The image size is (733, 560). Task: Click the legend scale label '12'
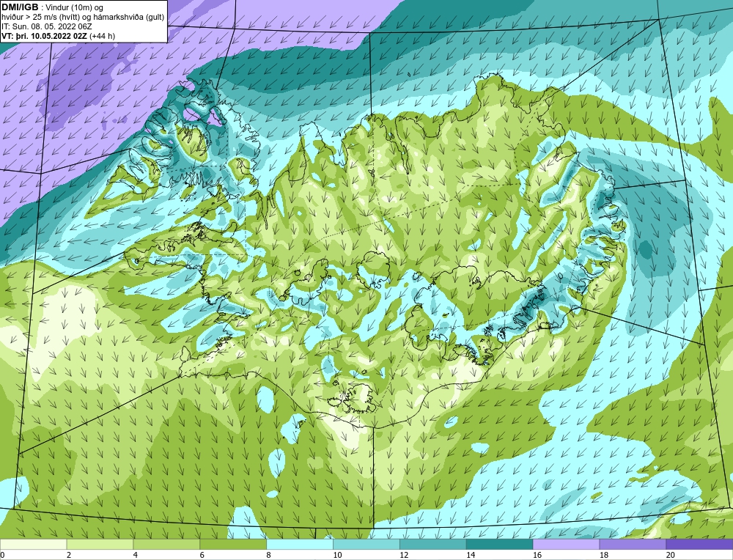tap(404, 555)
